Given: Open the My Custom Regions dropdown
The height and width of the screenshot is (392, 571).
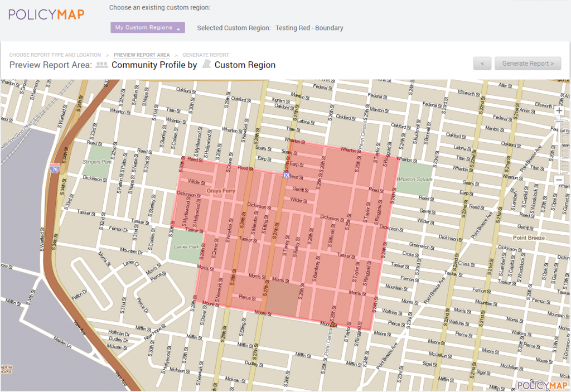Looking at the screenshot, I should point(147,27).
